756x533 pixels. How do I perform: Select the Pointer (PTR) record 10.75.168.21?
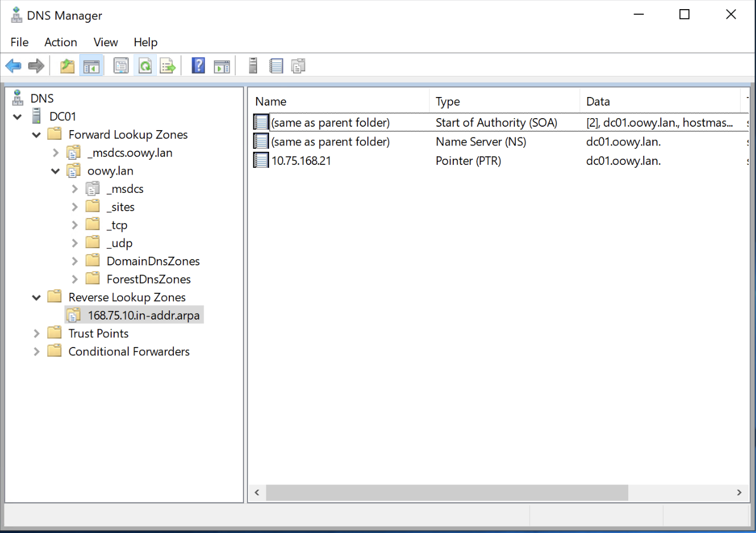(x=301, y=161)
